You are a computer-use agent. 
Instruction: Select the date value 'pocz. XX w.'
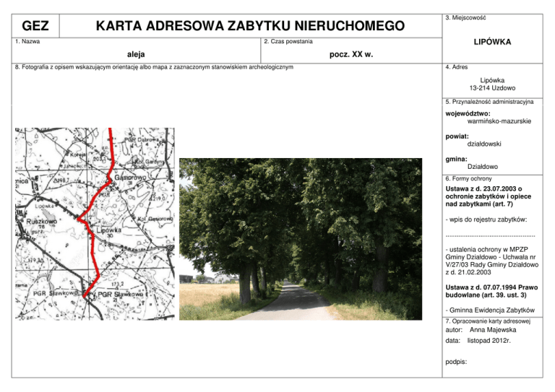(350, 55)
